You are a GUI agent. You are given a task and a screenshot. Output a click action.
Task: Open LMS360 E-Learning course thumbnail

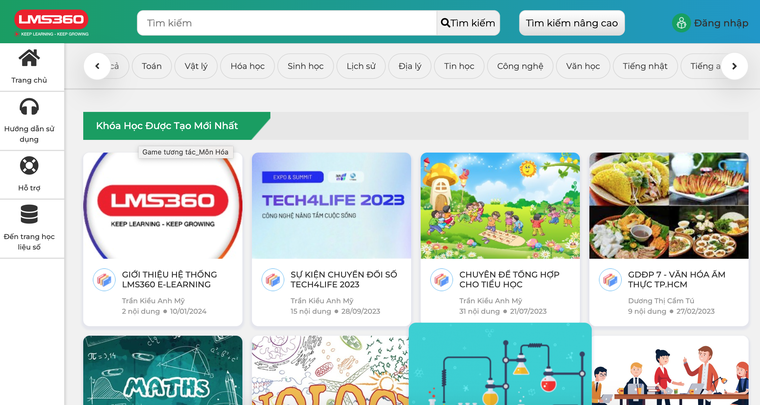point(163,205)
